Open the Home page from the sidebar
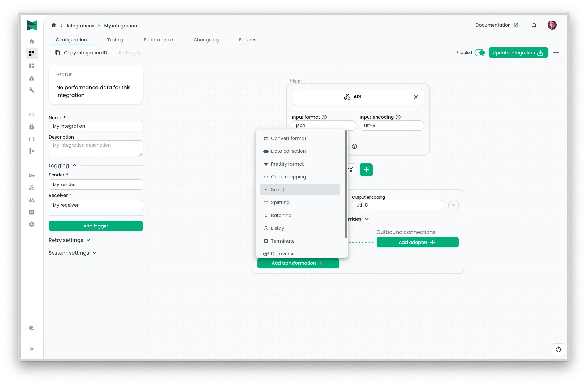 [x=32, y=41]
